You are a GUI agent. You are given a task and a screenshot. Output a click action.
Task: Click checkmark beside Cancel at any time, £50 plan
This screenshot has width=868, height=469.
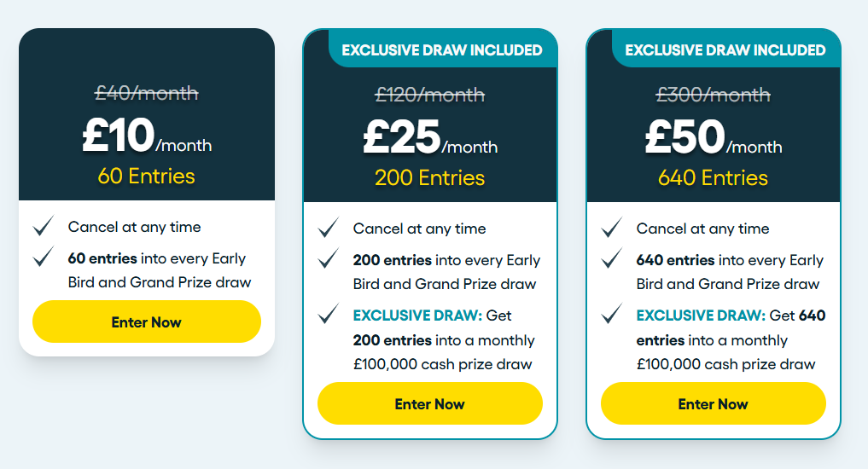(x=612, y=228)
